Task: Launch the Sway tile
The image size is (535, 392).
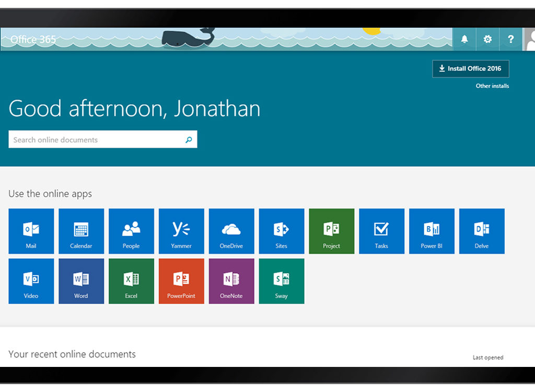Action: pos(282,281)
